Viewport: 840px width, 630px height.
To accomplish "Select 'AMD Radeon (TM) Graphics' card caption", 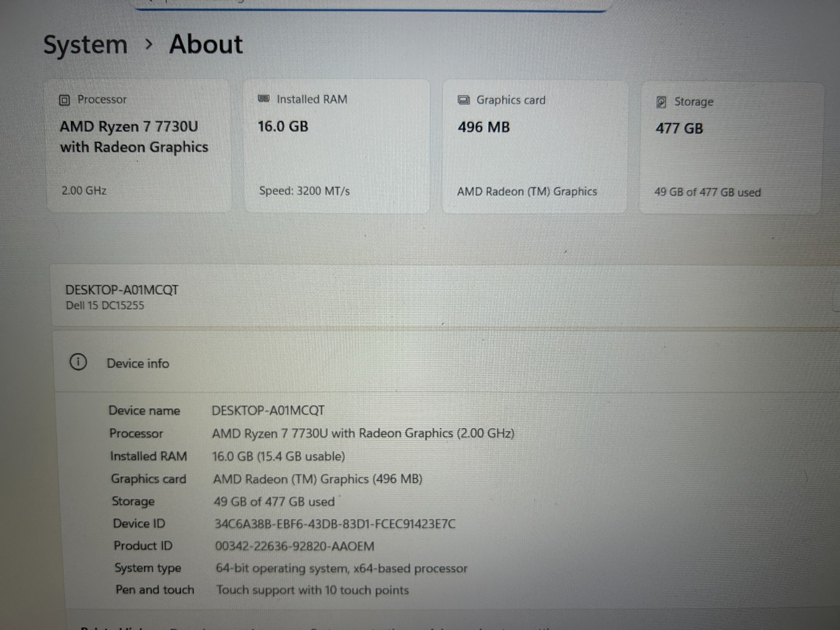I will (x=527, y=192).
